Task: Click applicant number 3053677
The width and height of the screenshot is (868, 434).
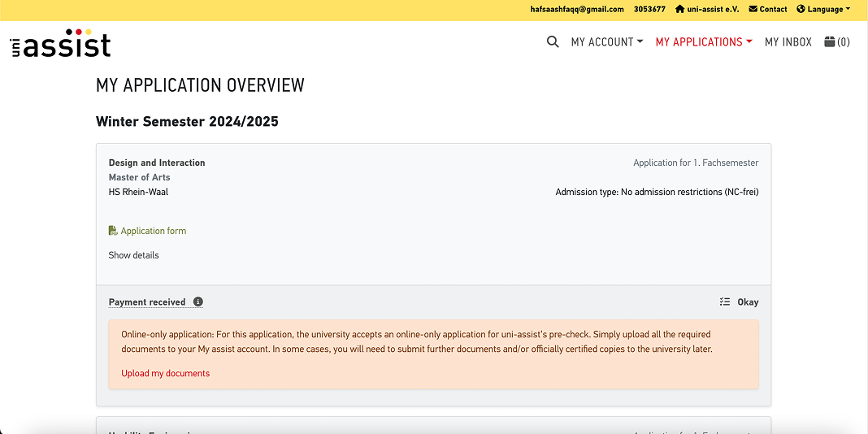Action: [x=649, y=10]
